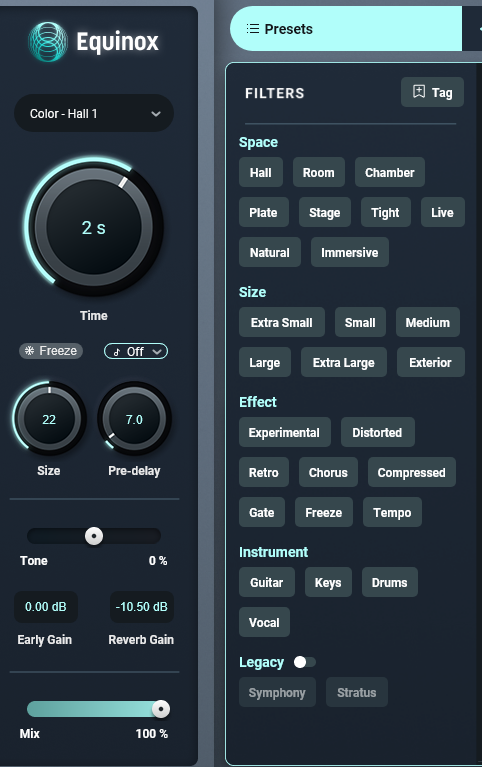Select the Immersive filter tag
Image resolution: width=482 pixels, height=767 pixels.
click(x=350, y=252)
